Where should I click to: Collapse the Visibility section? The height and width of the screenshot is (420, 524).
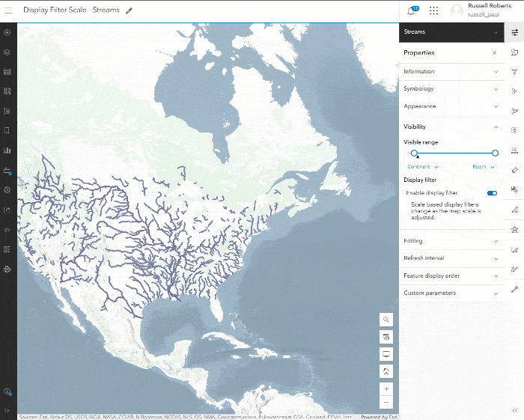click(x=451, y=127)
